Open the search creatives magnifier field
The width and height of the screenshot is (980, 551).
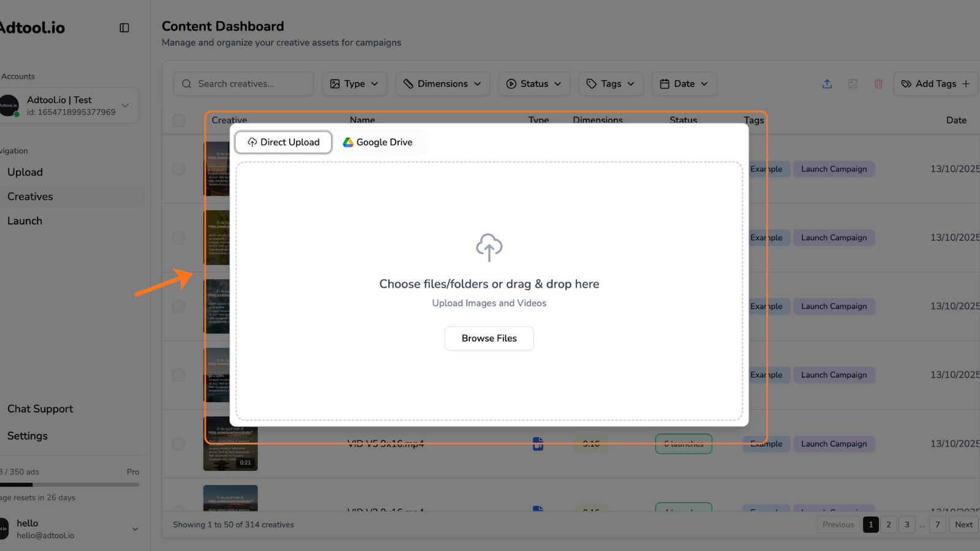pyautogui.click(x=186, y=83)
